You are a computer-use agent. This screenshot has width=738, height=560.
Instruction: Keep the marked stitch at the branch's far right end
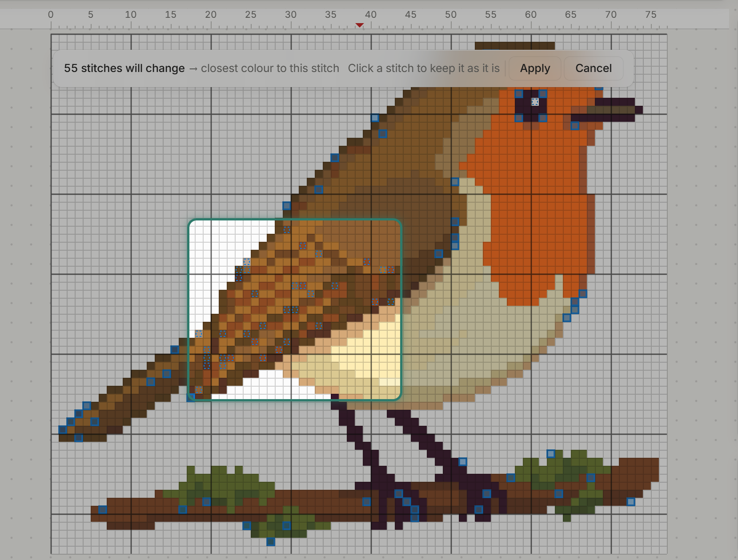coord(631,502)
